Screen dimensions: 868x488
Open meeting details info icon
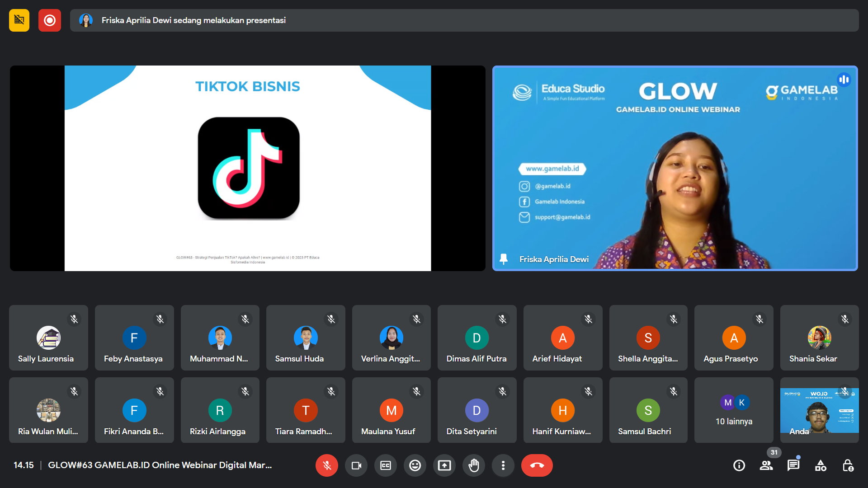(739, 465)
